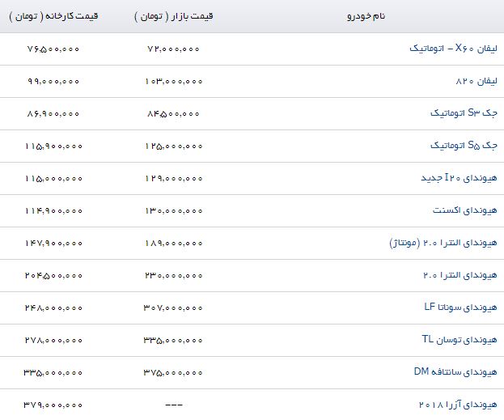Select market price 84,500,000 for JAC S3

click(174, 113)
